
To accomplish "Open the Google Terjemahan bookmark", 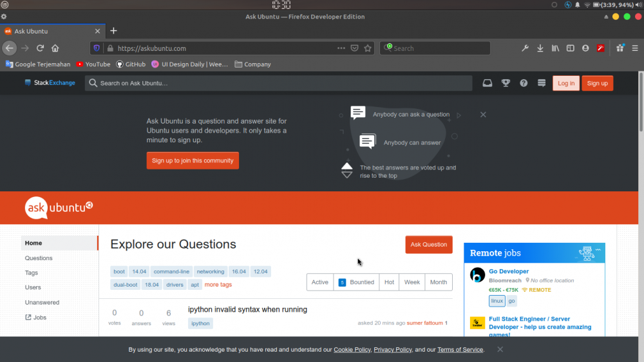I will click(x=38, y=64).
